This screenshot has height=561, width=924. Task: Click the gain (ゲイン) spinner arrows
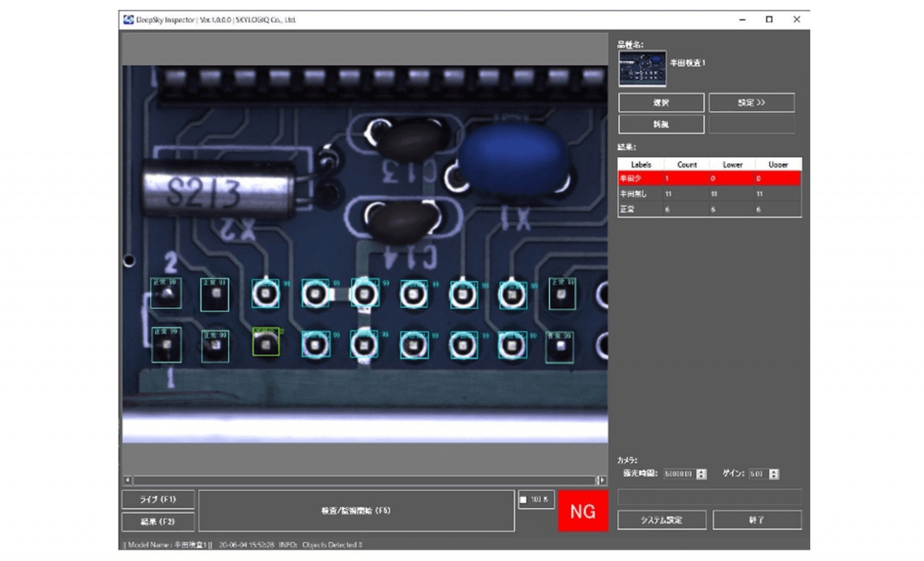(774, 474)
